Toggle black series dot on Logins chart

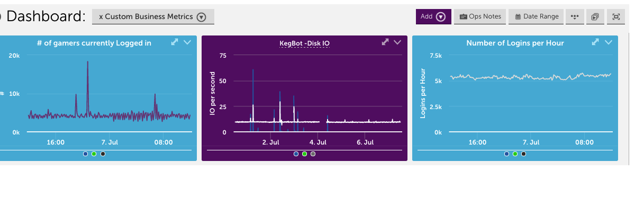pos(523,154)
